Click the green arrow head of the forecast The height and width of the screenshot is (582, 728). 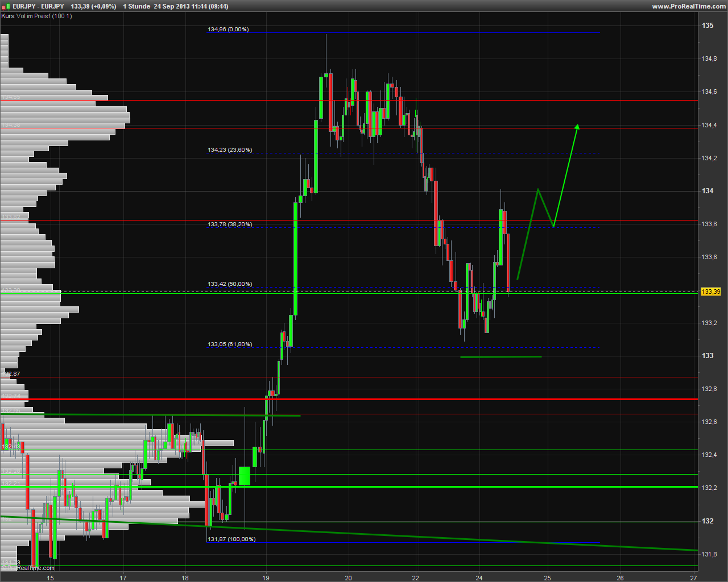point(577,127)
